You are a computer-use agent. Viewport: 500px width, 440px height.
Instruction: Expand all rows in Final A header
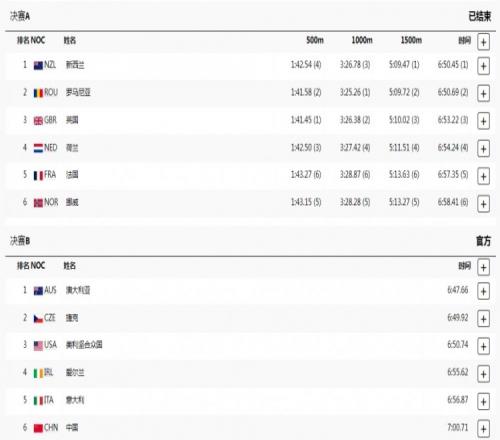tap(483, 42)
